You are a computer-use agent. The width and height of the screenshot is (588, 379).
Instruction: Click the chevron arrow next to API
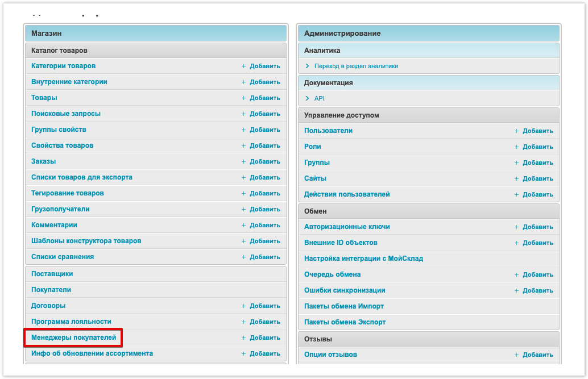click(307, 98)
